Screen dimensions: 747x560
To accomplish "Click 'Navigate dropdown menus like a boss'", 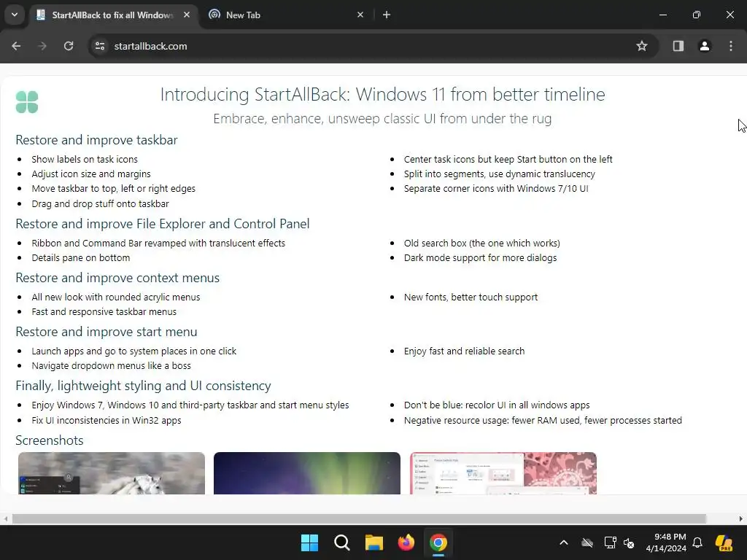I will [111, 366].
